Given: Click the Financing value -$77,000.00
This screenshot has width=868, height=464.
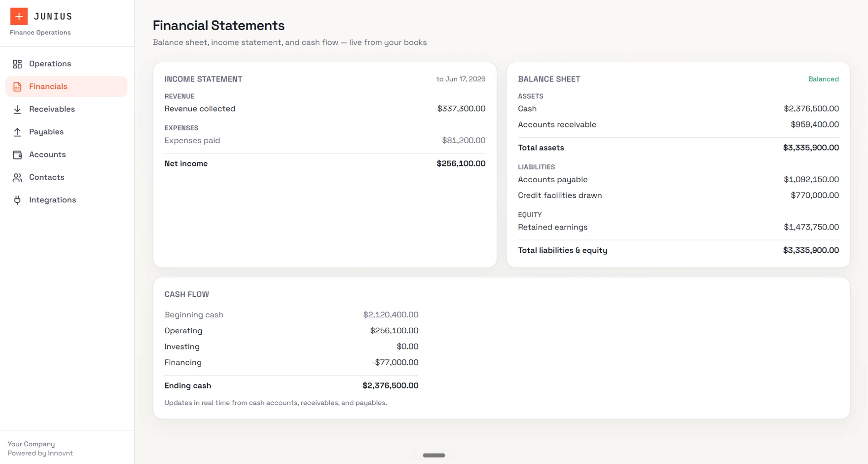Looking at the screenshot, I should point(395,362).
